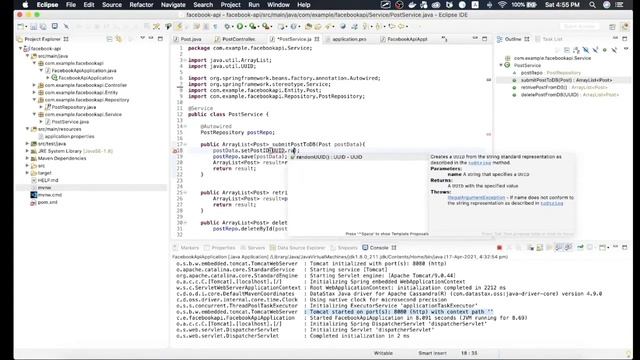Toggle Skip All Breakpoints in toolbar
Screen dimensions: 640x360
66,27
